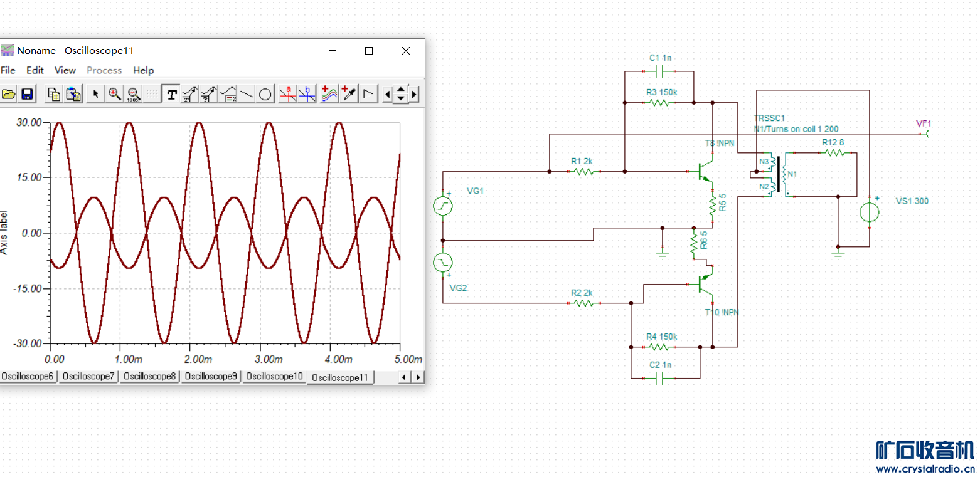Select the line drawing tool
This screenshot has height=477, width=980.
pos(247,94)
